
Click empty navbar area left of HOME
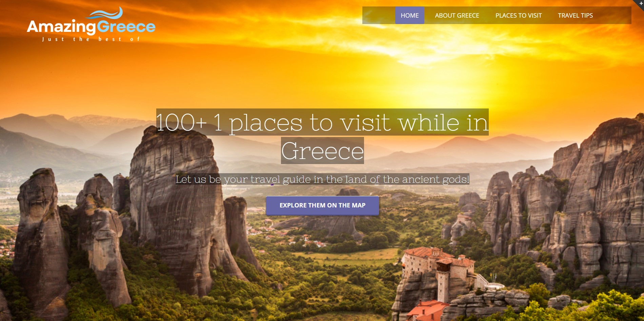coord(379,15)
